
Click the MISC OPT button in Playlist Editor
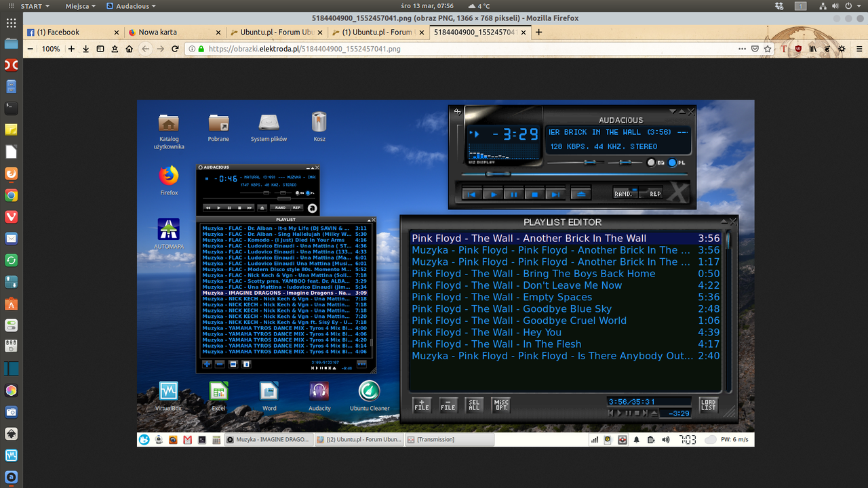[x=500, y=405]
